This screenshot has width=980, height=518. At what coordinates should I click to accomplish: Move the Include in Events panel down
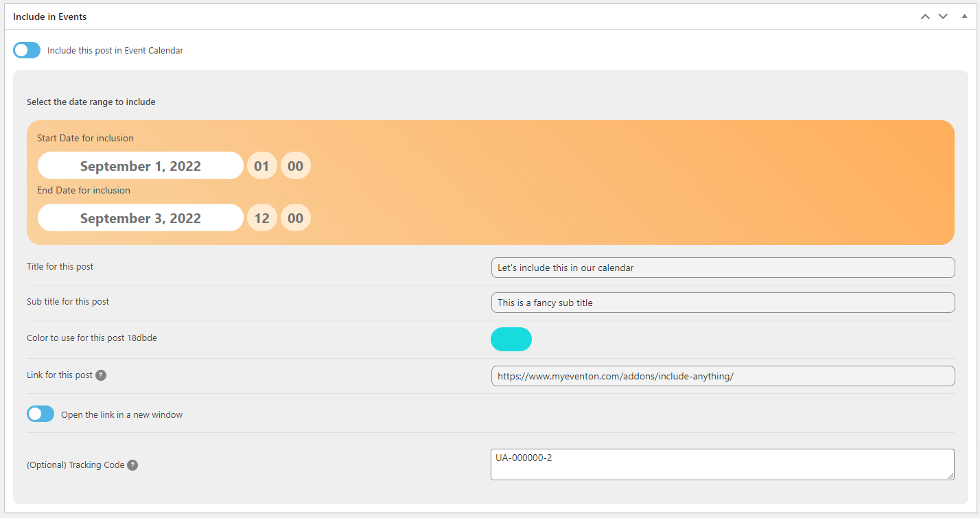click(943, 16)
